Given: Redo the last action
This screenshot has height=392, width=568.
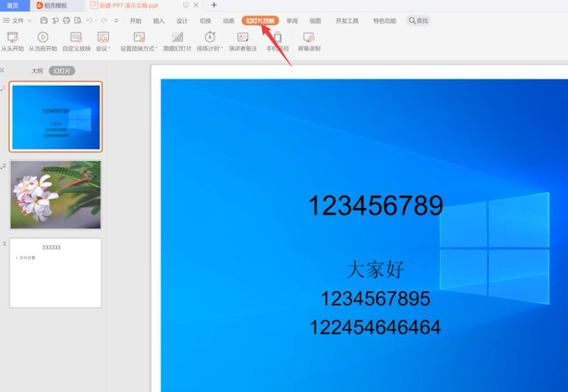Looking at the screenshot, I should (x=104, y=21).
